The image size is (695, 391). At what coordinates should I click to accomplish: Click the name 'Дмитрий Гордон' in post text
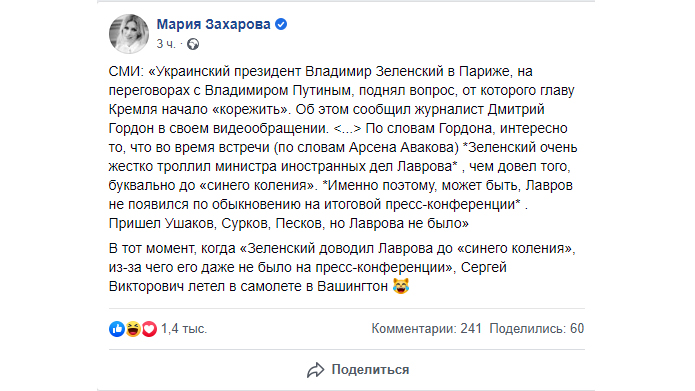tap(516, 109)
